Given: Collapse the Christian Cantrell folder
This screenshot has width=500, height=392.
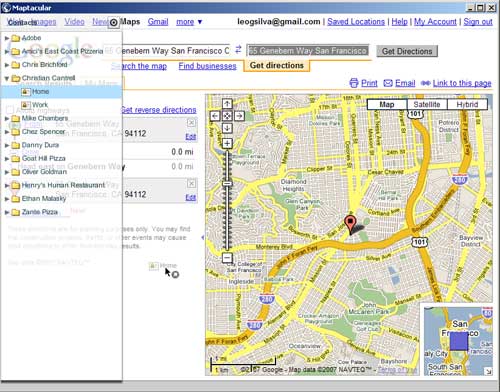Looking at the screenshot, I should click(x=7, y=78).
